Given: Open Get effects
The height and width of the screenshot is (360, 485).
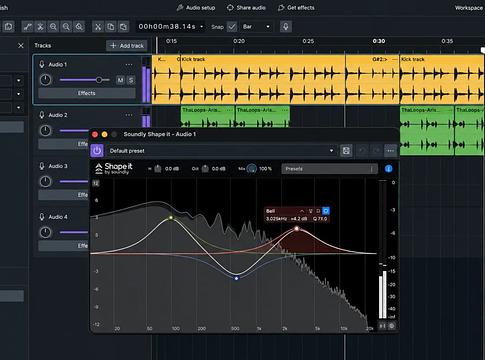Looking at the screenshot, I should pyautogui.click(x=296, y=7).
